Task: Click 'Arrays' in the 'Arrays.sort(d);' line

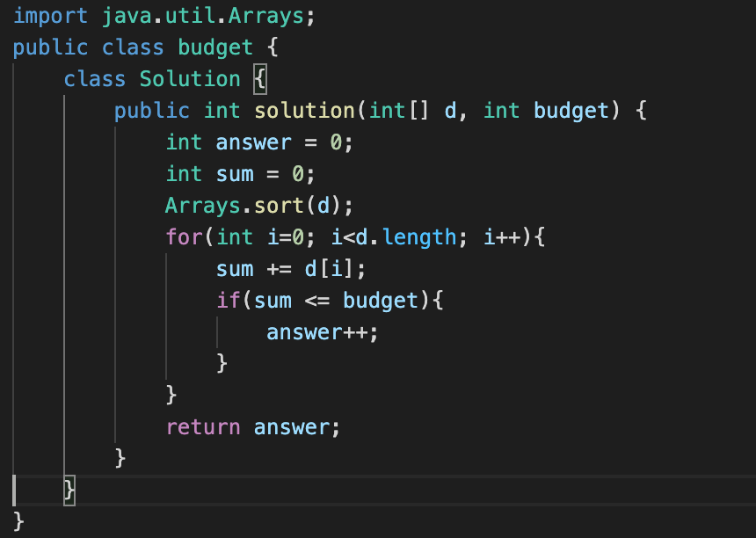Action: point(202,206)
